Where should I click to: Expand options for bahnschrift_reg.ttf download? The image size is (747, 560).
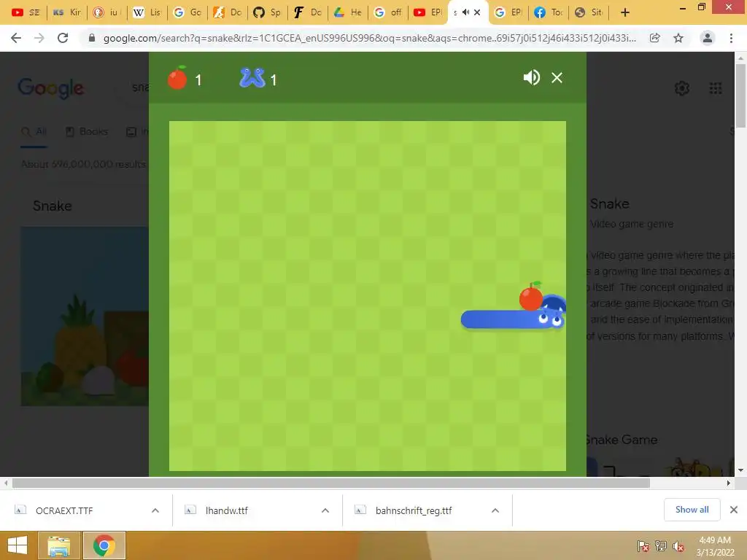[495, 510]
